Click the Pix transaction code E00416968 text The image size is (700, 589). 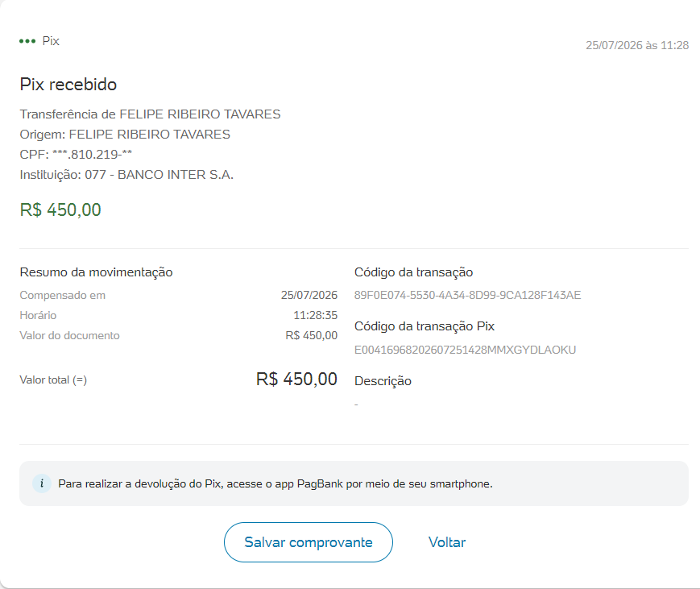click(465, 350)
